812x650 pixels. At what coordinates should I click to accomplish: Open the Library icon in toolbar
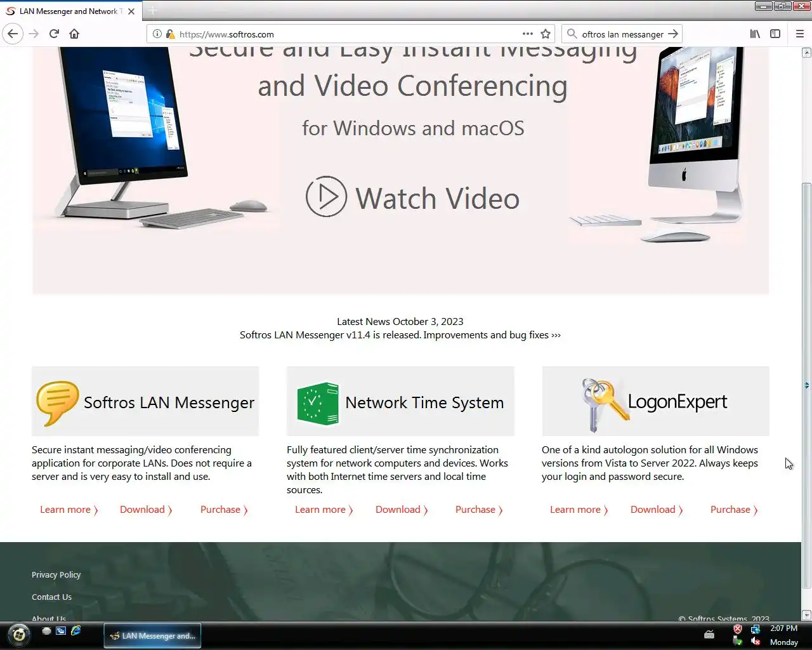coord(755,34)
